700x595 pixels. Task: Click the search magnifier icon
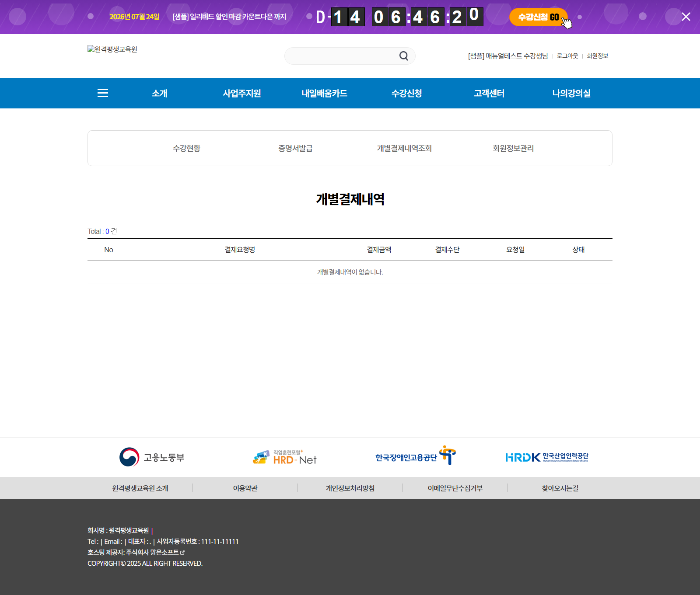[x=404, y=56]
